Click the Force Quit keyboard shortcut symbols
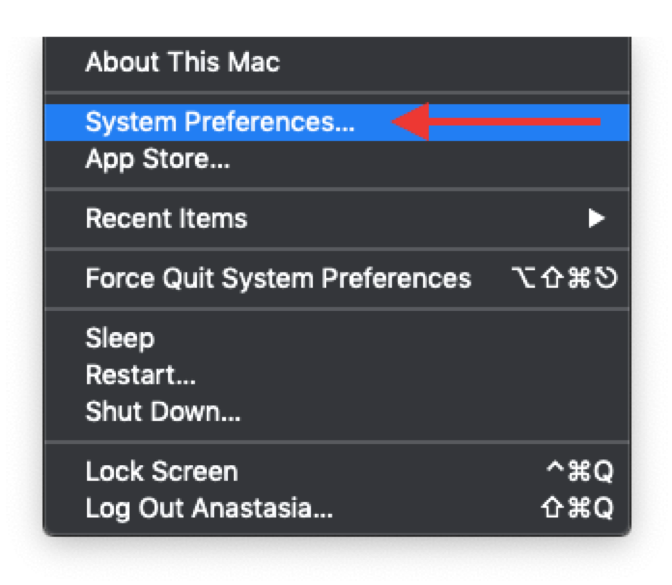Image resolution: width=672 pixels, height=585 pixels. coord(563,278)
